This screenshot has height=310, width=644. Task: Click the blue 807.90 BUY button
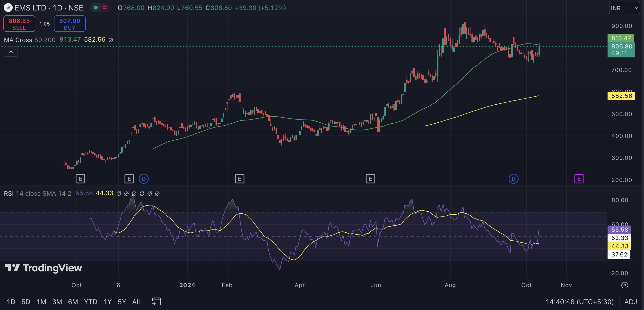coord(70,24)
